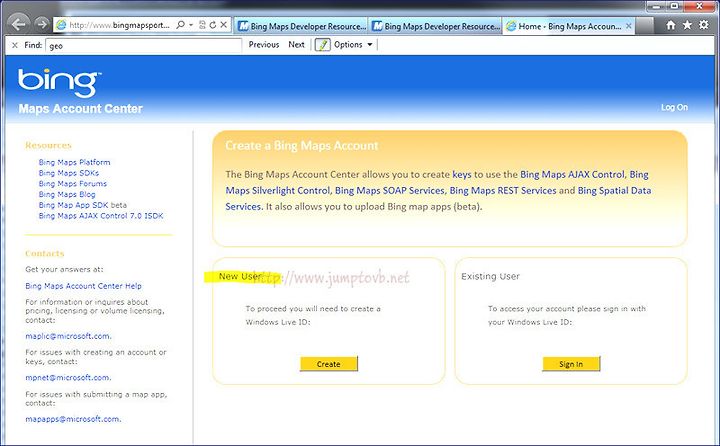Click the 'Create a Bing Maps Account' heading
720x446 pixels.
pos(302,146)
